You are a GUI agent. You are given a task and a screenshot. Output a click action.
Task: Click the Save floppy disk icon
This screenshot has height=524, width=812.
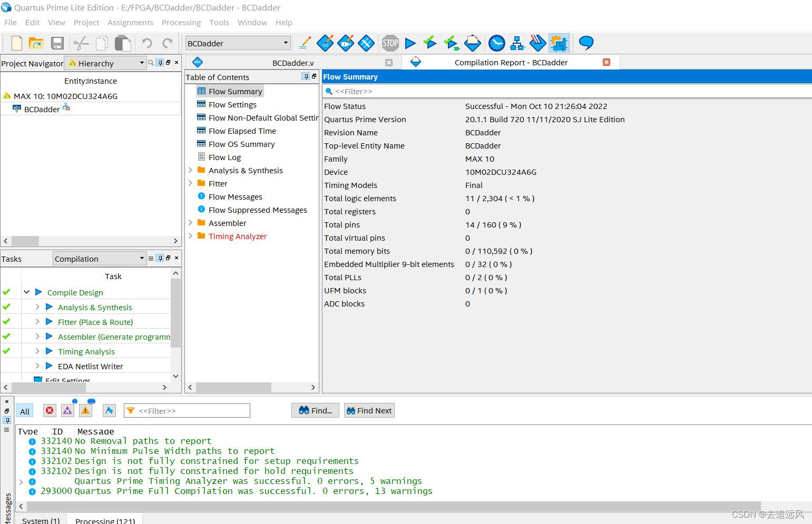click(57, 43)
